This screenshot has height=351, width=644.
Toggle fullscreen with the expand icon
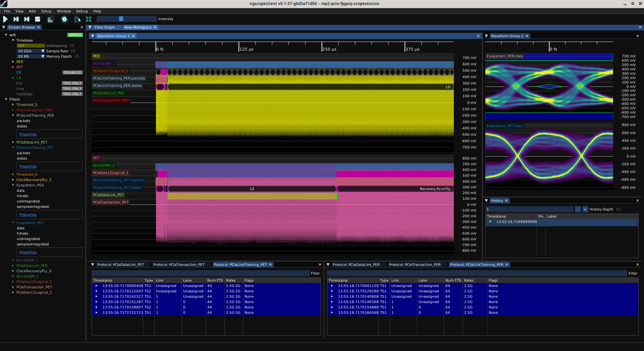point(89,19)
